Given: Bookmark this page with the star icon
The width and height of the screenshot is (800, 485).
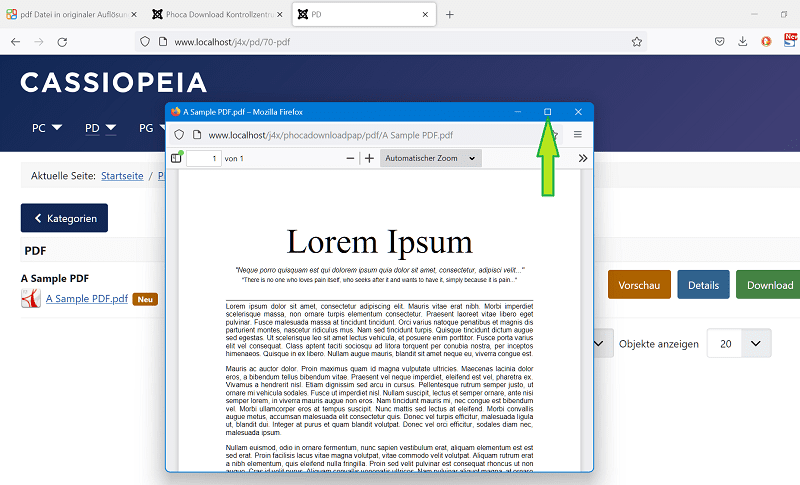Looking at the screenshot, I should click(x=636, y=42).
